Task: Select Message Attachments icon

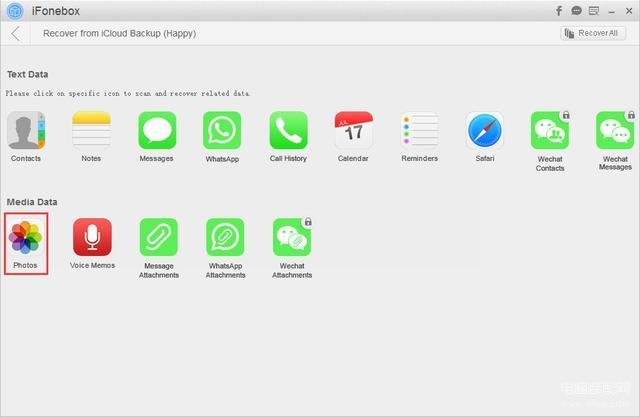Action: pyautogui.click(x=159, y=237)
